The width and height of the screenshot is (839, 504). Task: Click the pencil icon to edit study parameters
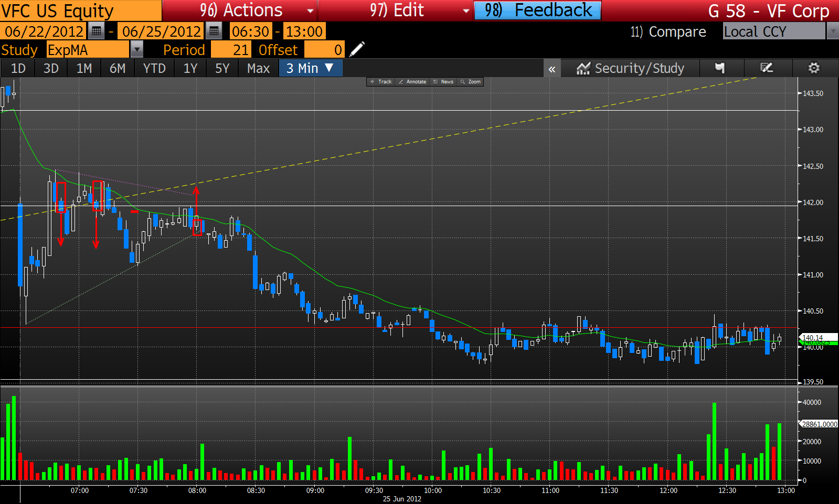point(357,50)
